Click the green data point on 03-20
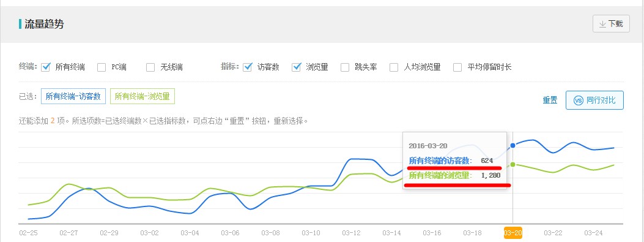 pos(513,165)
